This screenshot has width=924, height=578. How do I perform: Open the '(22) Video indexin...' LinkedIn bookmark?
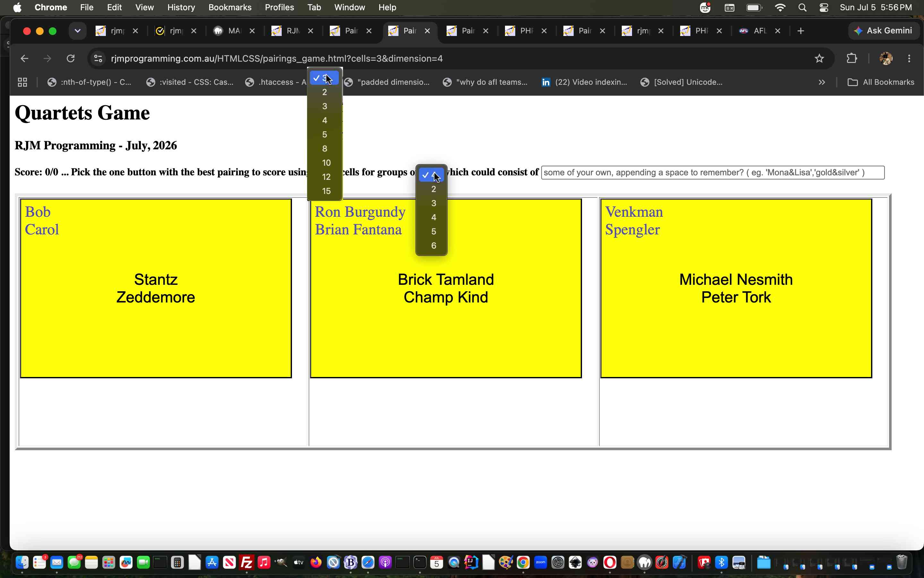point(584,82)
